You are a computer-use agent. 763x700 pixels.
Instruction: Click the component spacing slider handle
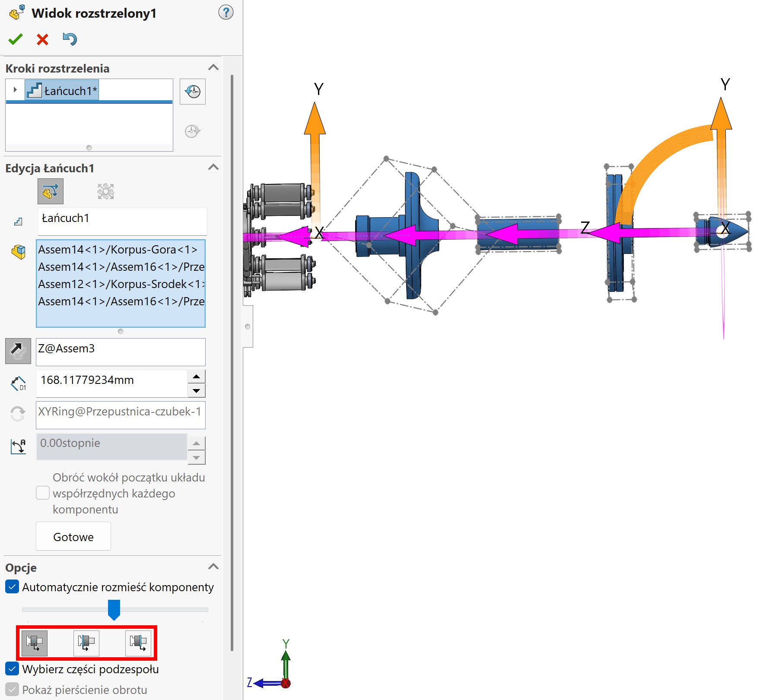point(114,609)
